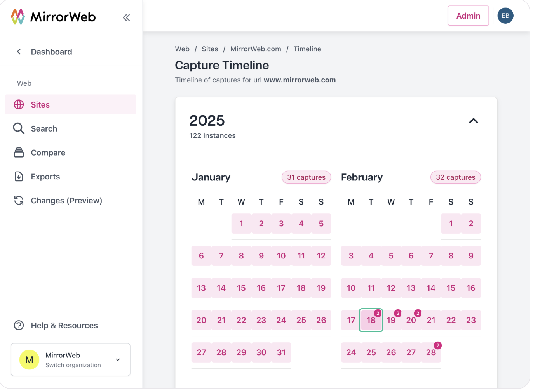
Task: Click the Compare stack icon
Action: click(19, 153)
